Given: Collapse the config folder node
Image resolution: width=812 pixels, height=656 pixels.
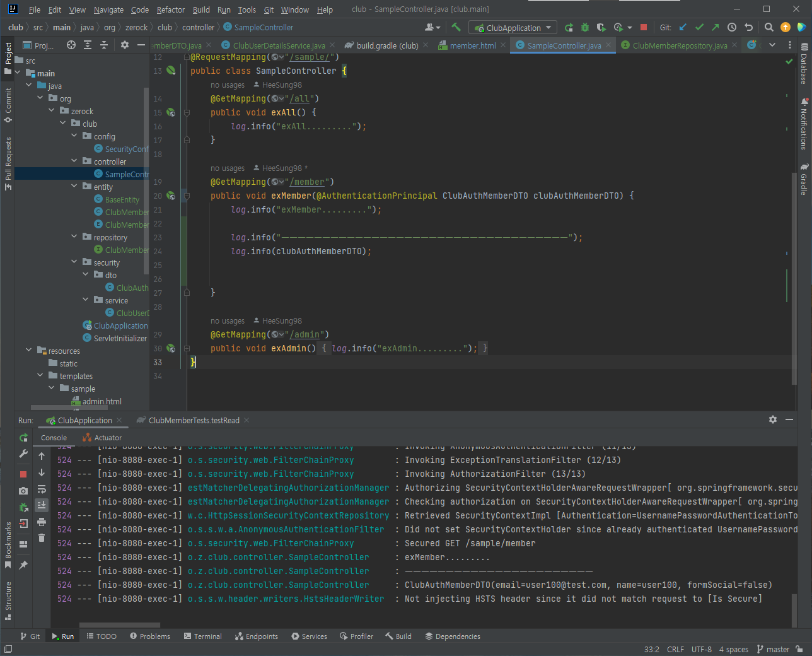Looking at the screenshot, I should [74, 136].
